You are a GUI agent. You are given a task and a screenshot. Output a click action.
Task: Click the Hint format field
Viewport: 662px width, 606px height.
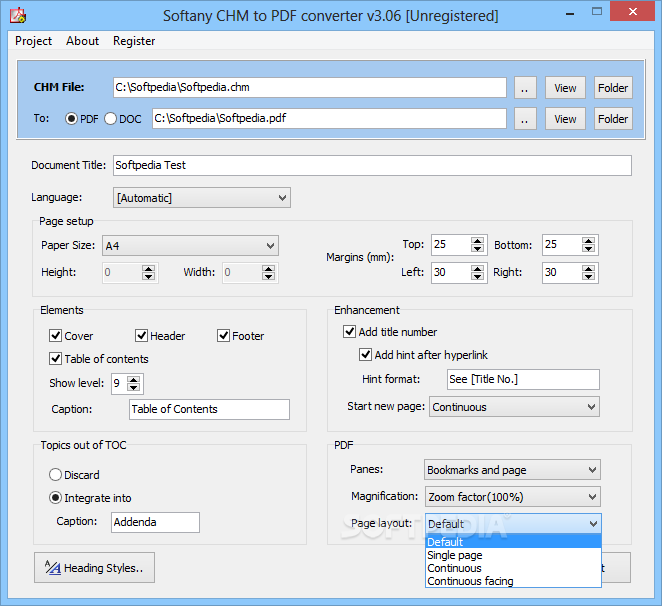(x=523, y=379)
